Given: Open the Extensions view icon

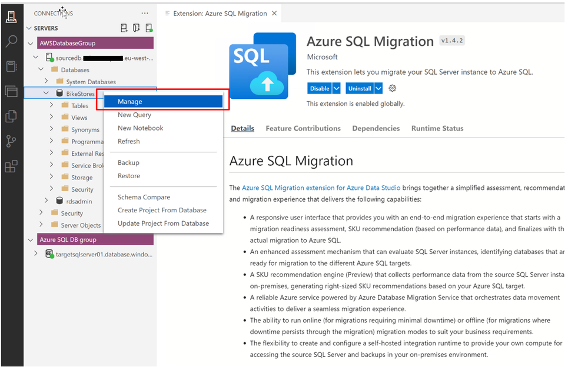Looking at the screenshot, I should coord(12,166).
